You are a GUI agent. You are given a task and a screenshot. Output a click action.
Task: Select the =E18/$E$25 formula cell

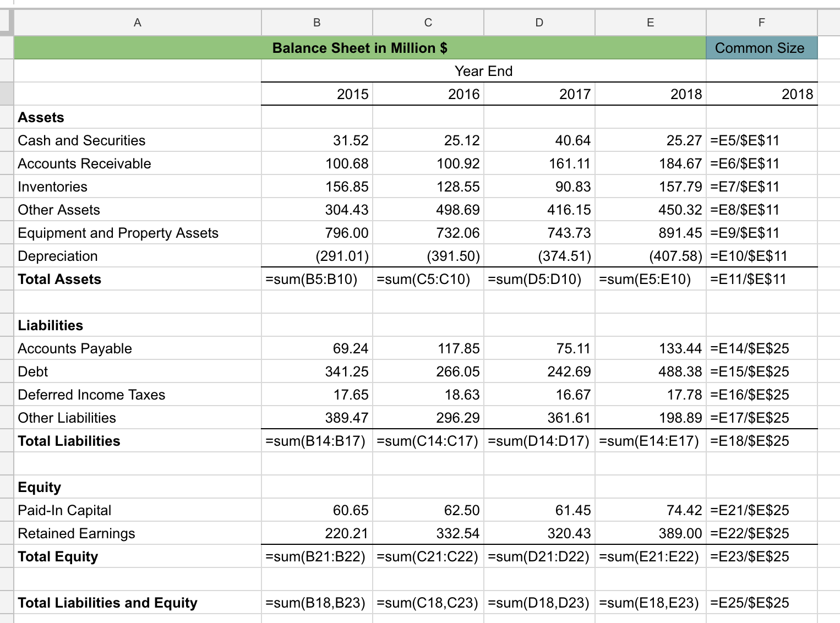[762, 441]
